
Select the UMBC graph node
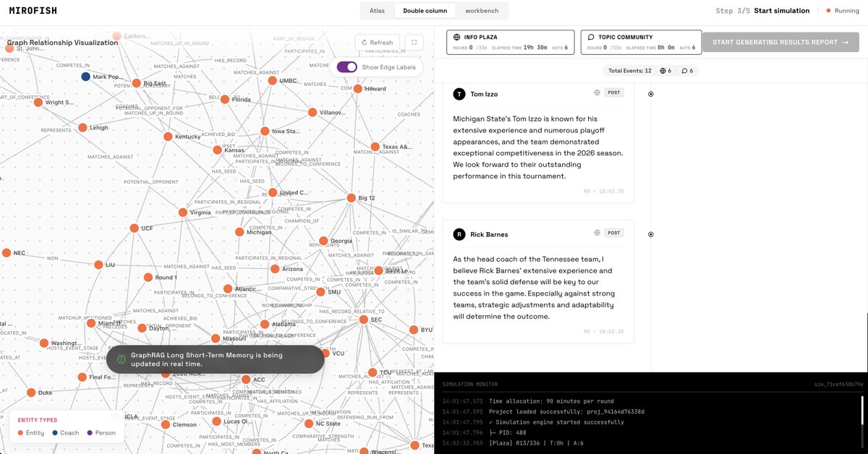(x=272, y=80)
